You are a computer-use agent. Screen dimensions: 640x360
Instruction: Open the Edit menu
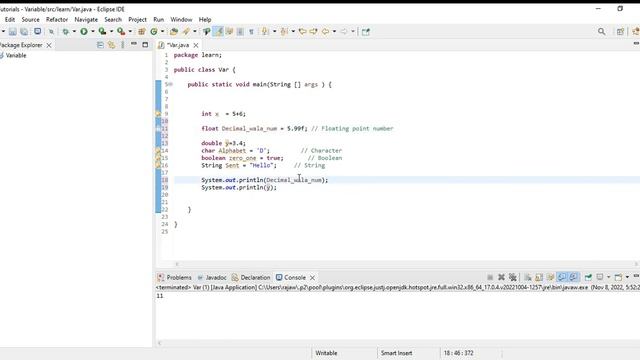(x=10, y=20)
